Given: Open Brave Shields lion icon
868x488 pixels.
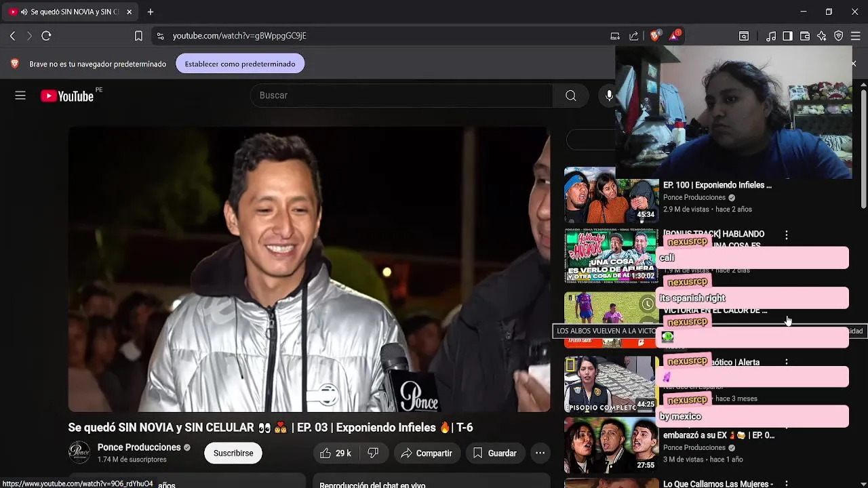Looking at the screenshot, I should tap(655, 35).
